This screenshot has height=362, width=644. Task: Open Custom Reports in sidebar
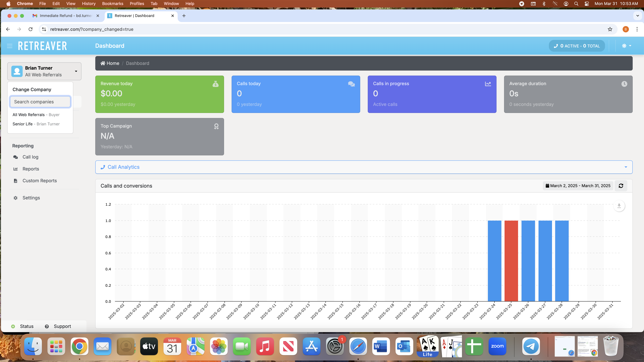[39, 181]
